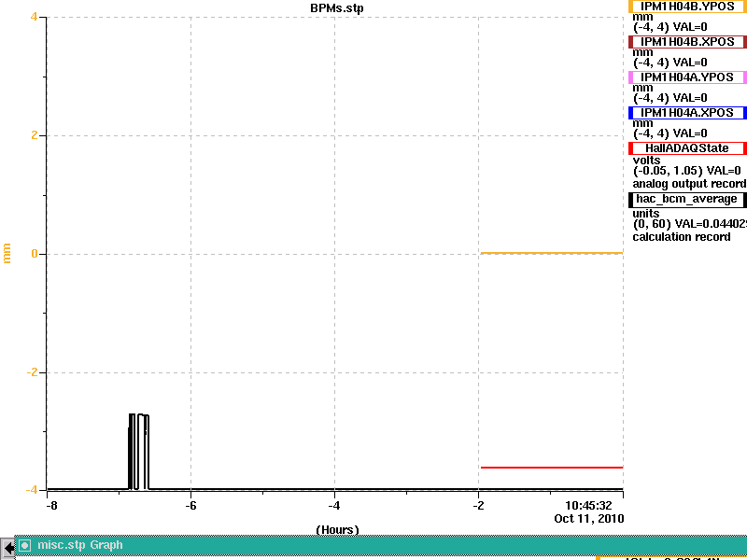Click the 10:45:32 timestamp label

pos(588,506)
